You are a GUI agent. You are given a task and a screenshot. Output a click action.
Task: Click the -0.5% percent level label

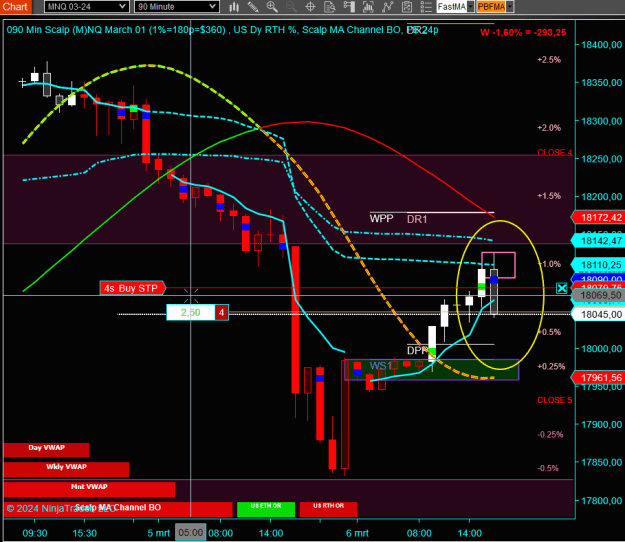click(548, 468)
